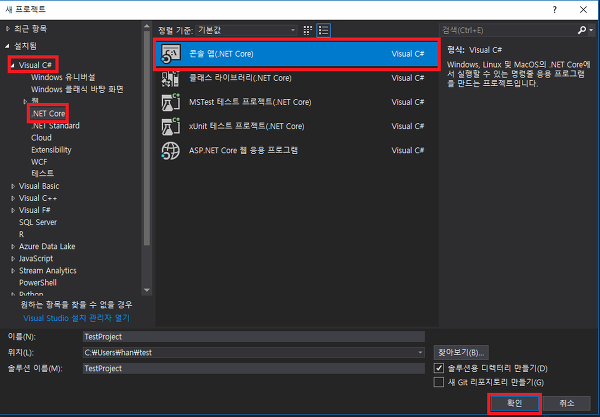Select the WCF category

tap(39, 162)
